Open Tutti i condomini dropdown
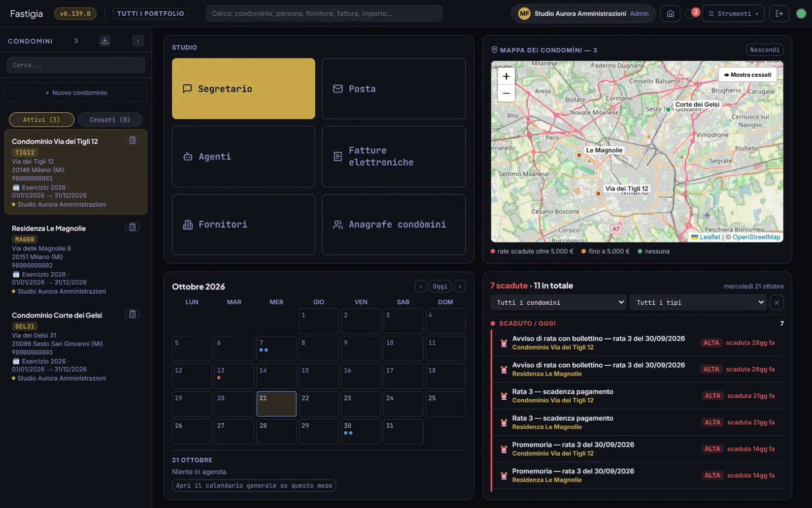The width and height of the screenshot is (812, 508). click(558, 302)
